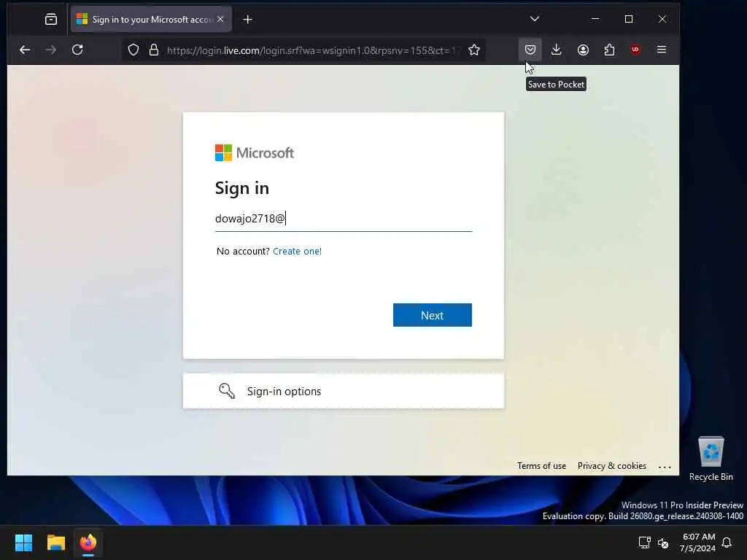Open the 6:07 AM clock and calendar
The image size is (747, 560).
698,542
